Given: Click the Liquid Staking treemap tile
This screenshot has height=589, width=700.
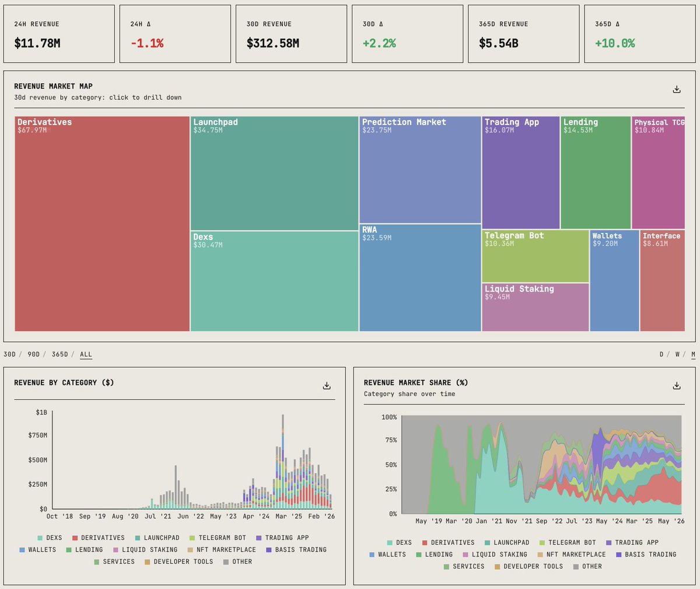Looking at the screenshot, I should 535,307.
